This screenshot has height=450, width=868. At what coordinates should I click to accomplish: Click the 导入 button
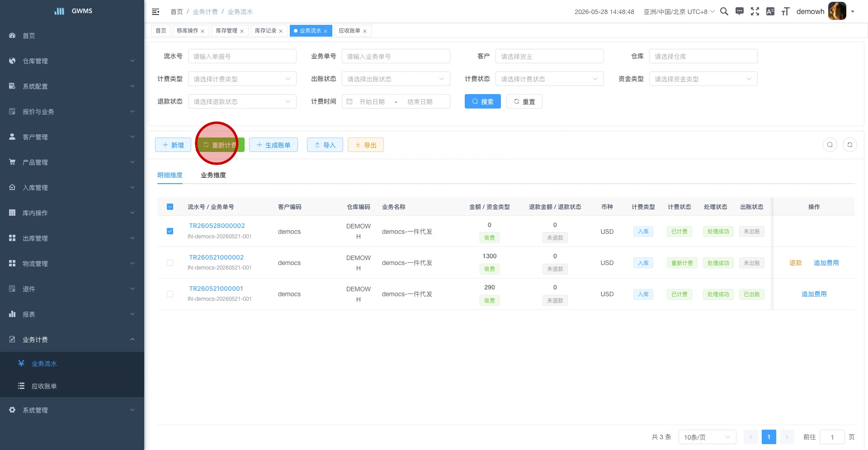(x=325, y=145)
